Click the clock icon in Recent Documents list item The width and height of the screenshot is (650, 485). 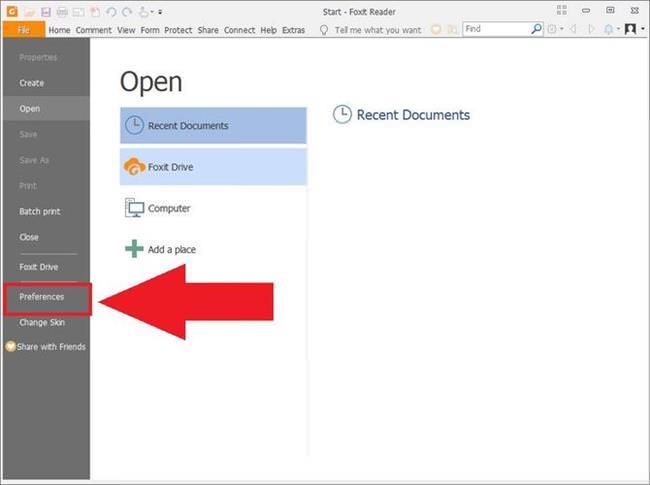click(134, 125)
